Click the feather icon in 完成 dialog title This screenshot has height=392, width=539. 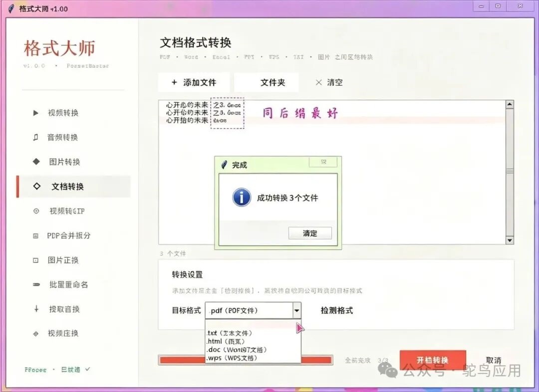pos(224,165)
